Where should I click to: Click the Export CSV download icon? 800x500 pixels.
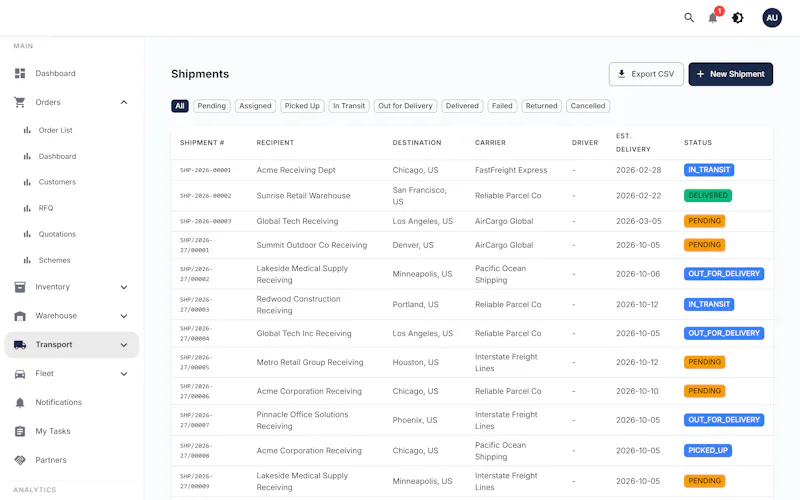[x=621, y=74]
